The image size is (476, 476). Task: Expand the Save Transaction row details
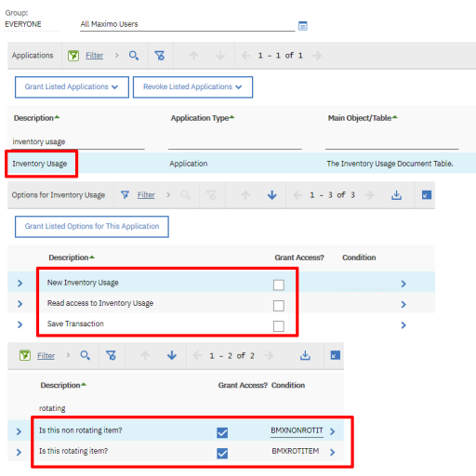click(20, 324)
